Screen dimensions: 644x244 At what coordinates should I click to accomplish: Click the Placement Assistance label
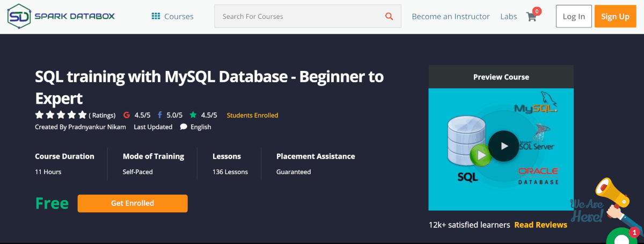pos(316,156)
